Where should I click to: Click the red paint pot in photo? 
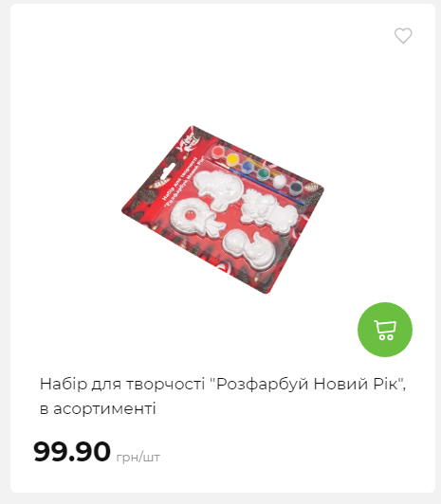point(218,151)
